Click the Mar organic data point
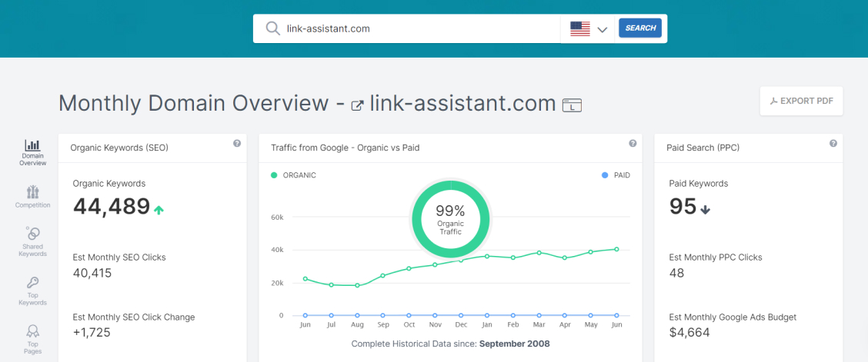This screenshot has width=868, height=362. tap(539, 253)
